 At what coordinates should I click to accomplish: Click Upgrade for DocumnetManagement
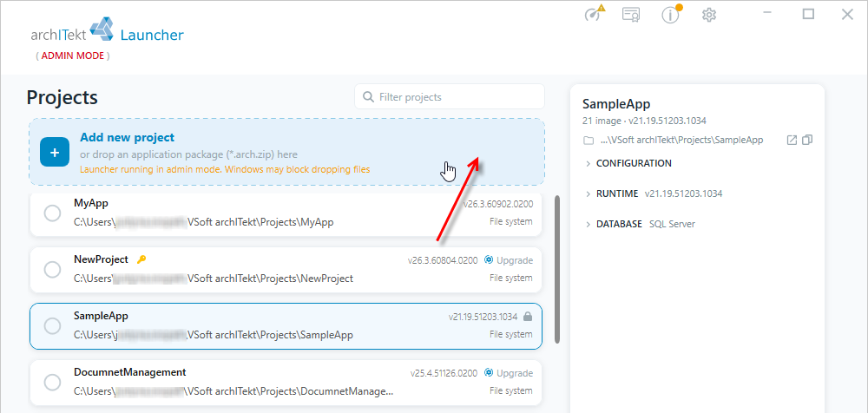509,373
